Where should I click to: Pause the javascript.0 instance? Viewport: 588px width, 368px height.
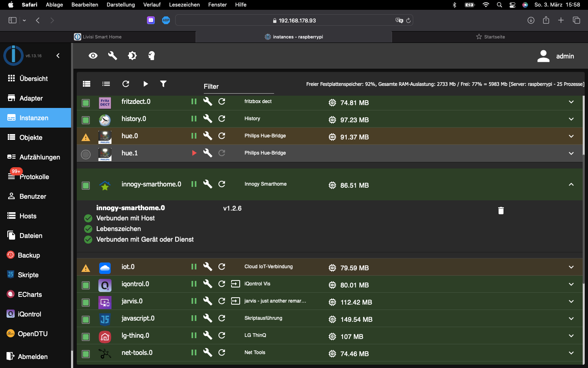[x=194, y=318]
